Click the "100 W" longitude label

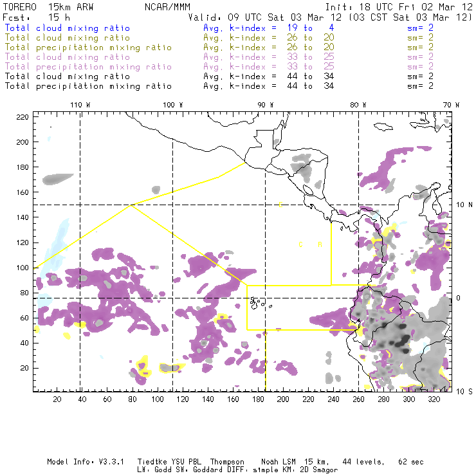pyautogui.click(x=173, y=105)
